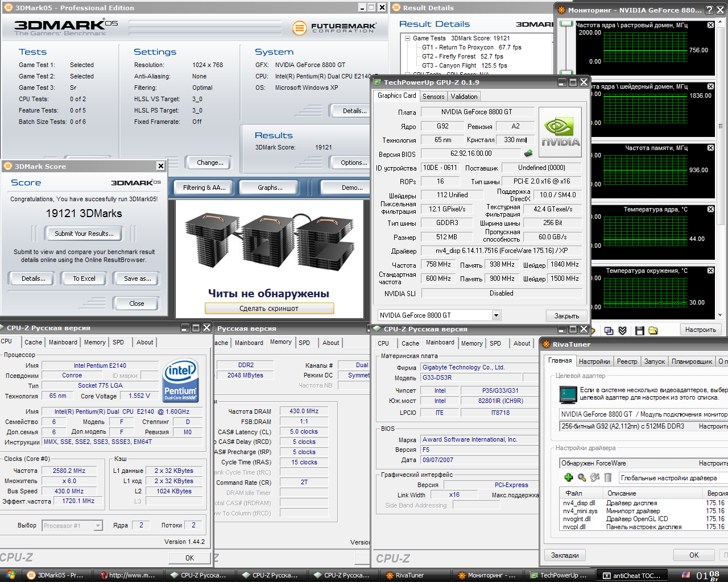The width and height of the screenshot is (728, 582).
Task: Click the To Excel button
Action: 84,278
